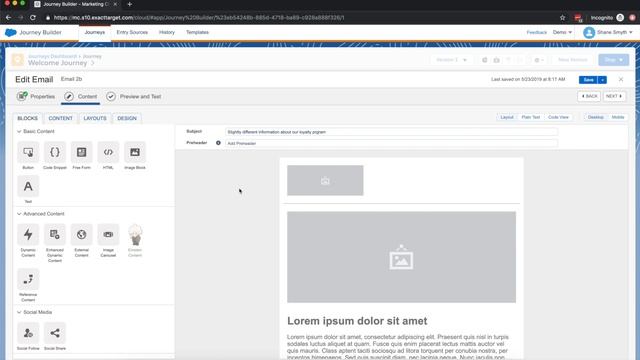The width and height of the screenshot is (640, 360).
Task: Click the preheader info icon
Action: 218,143
